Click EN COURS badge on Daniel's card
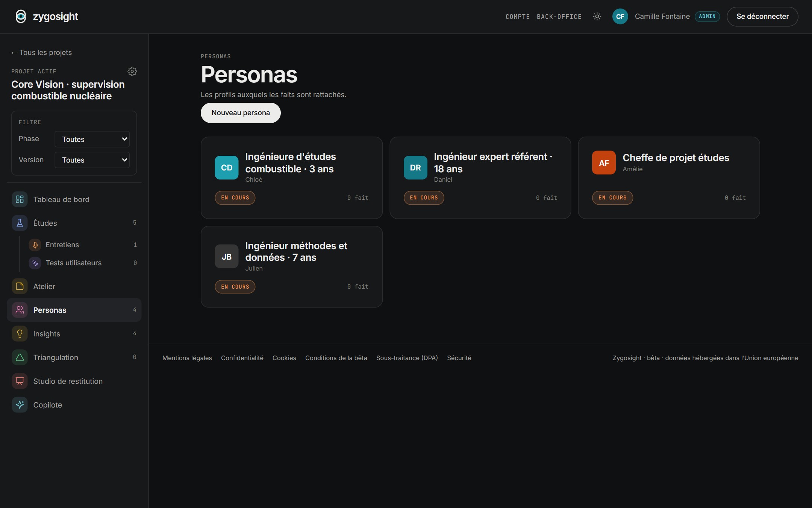812x508 pixels. (x=424, y=198)
